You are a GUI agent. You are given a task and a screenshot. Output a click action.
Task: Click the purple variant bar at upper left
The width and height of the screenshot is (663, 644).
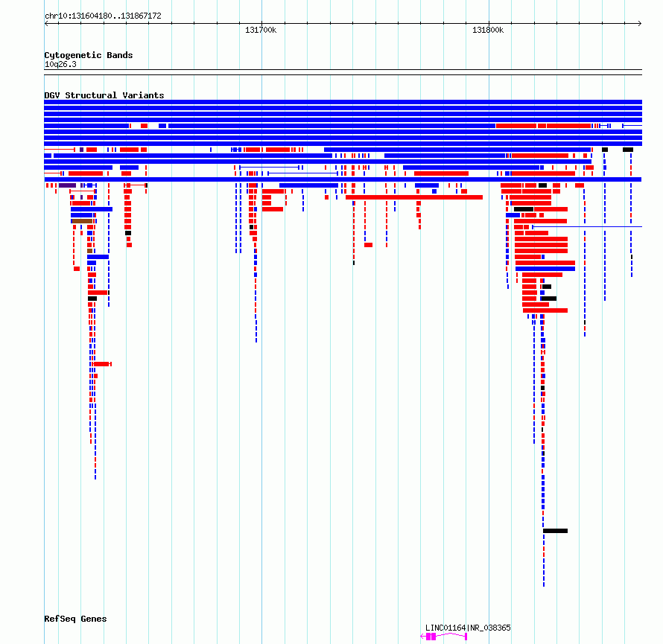[x=67, y=185]
